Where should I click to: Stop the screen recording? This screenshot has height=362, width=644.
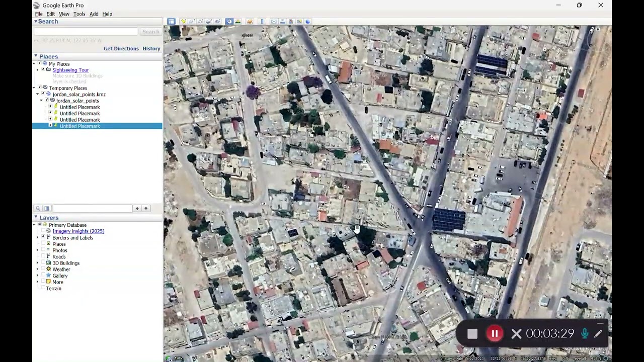[472, 334]
